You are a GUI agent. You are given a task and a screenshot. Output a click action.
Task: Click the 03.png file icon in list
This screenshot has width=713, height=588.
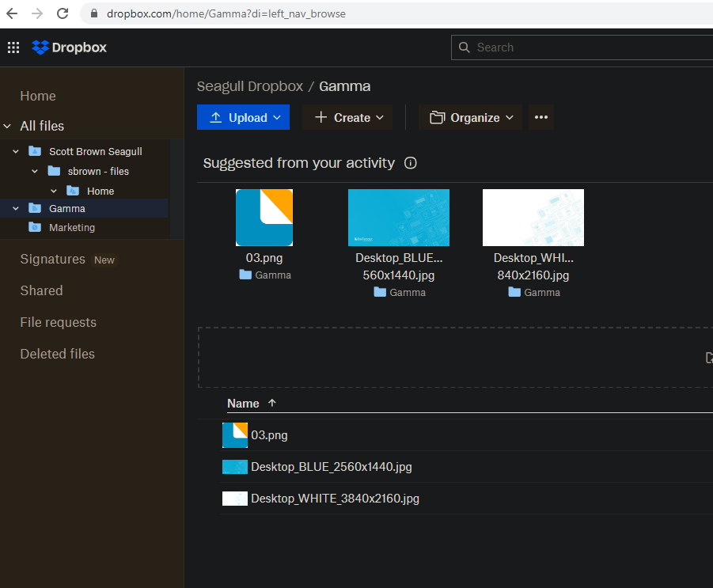(x=235, y=435)
